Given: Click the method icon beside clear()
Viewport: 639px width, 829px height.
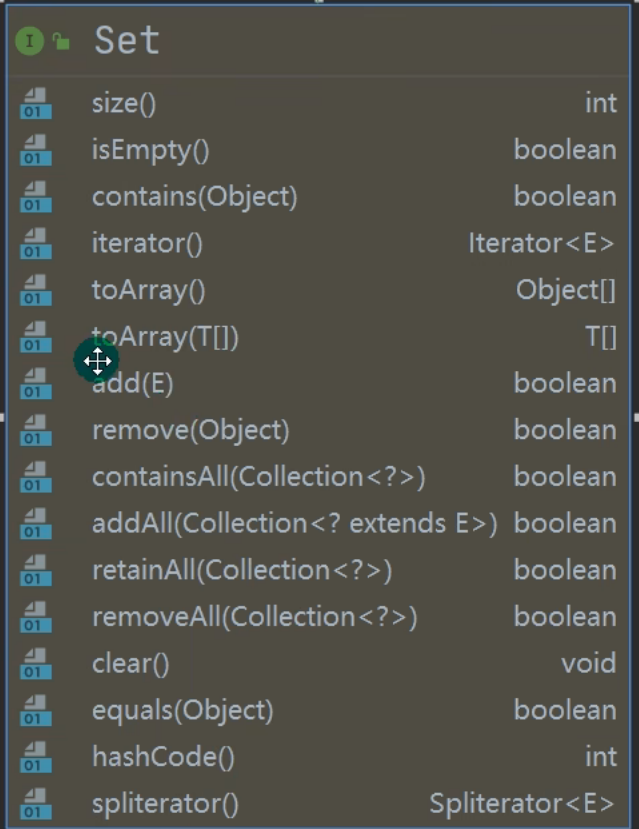Looking at the screenshot, I should pos(36,664).
